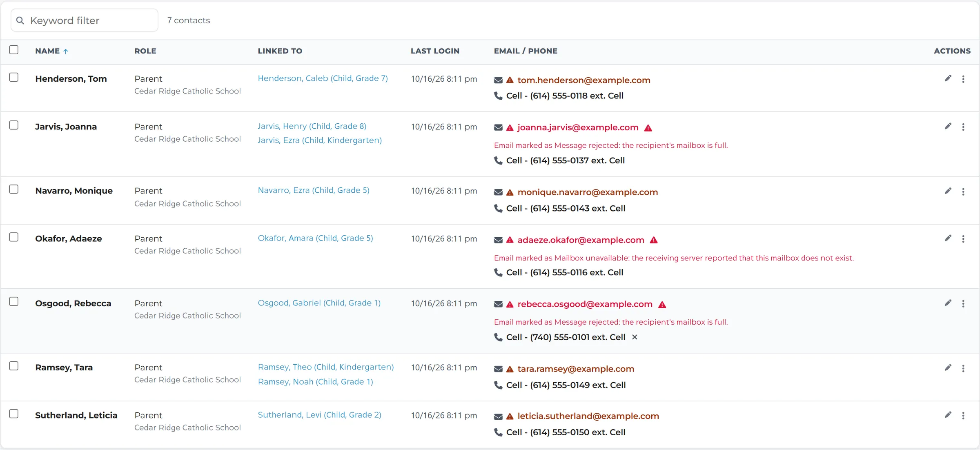Click the email tara.ramsey@example.com

(x=576, y=369)
